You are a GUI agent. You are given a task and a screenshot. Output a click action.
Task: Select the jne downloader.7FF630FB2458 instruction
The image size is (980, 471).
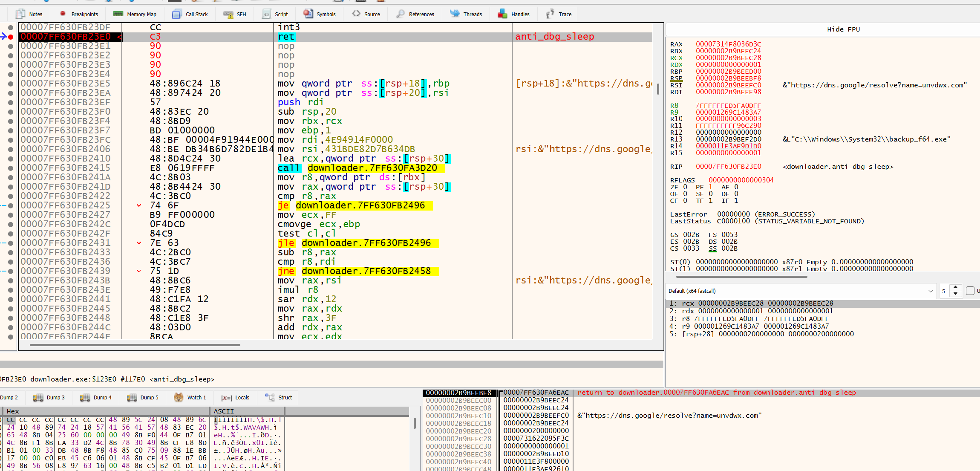(357, 271)
